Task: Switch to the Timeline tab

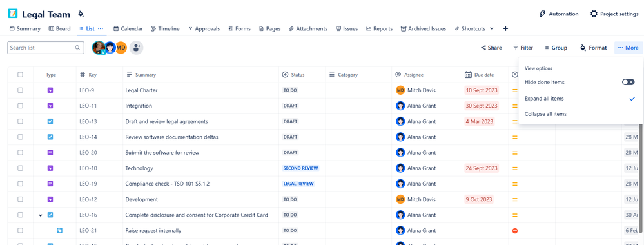Action: 165,29
